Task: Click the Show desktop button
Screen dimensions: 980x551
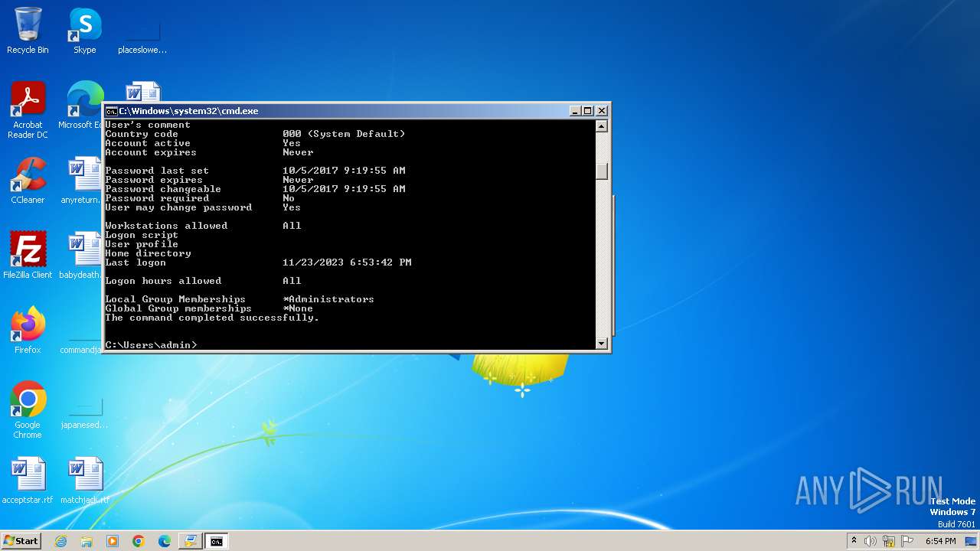Action: tap(972, 541)
